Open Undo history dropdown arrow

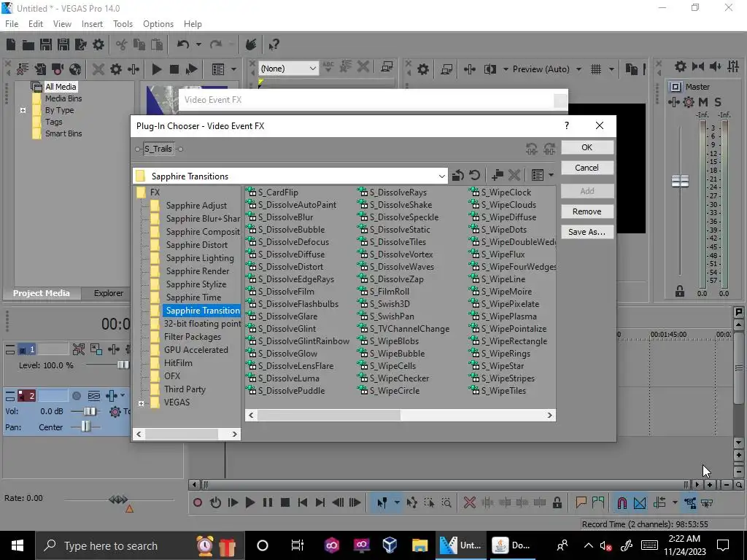coord(198,44)
